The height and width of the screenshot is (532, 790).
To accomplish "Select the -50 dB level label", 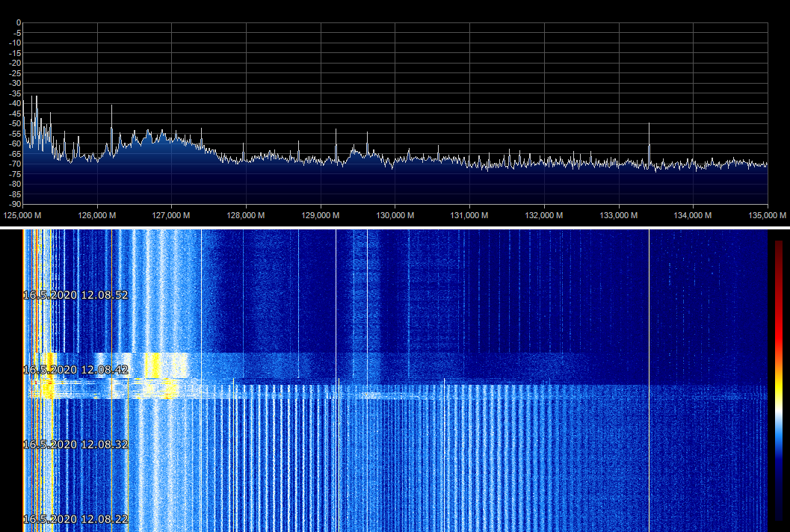I will [15, 124].
